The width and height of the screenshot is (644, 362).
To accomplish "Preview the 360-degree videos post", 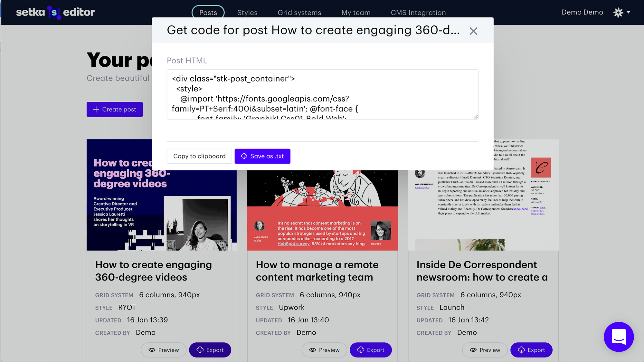I will click(x=164, y=350).
